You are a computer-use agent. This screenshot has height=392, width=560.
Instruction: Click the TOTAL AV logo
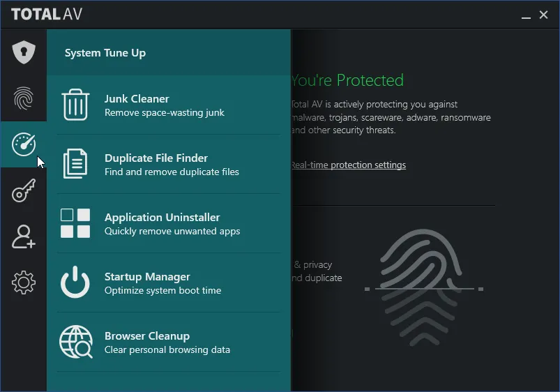pos(47,14)
